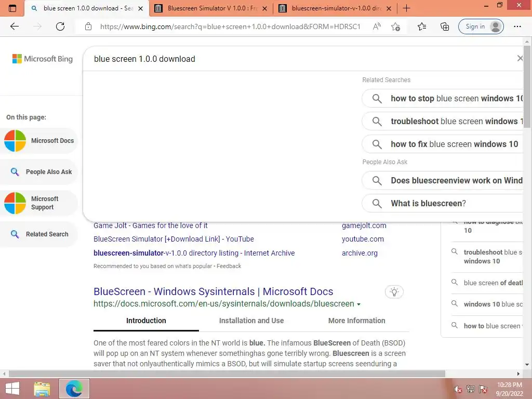Click the vertical page scrollbar thumb
The image size is (532, 399).
527,87
